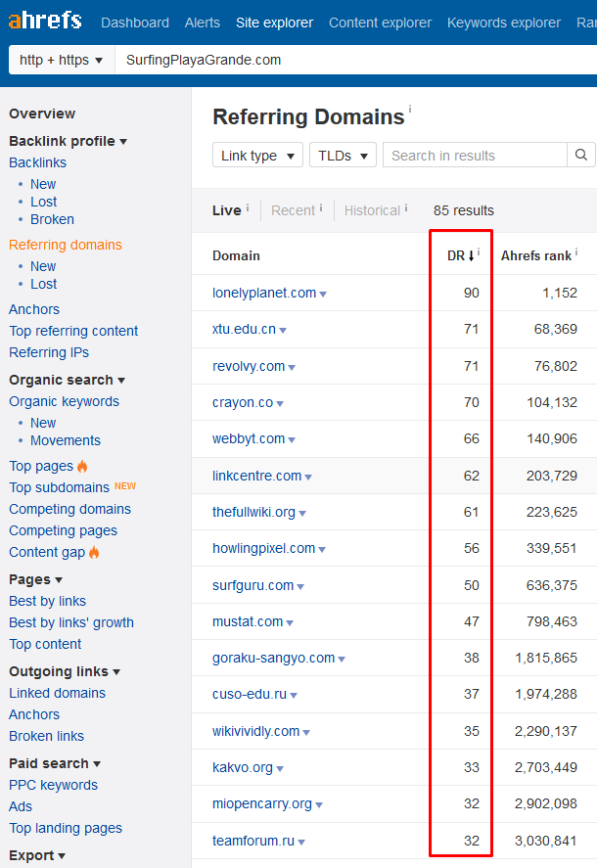Click the info icon beside Live
This screenshot has width=597, height=868.
pos(248,207)
